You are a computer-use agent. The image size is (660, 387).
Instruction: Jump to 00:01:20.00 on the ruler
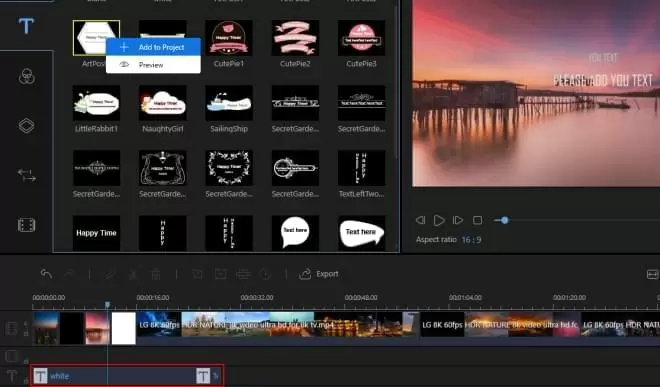[x=569, y=297]
